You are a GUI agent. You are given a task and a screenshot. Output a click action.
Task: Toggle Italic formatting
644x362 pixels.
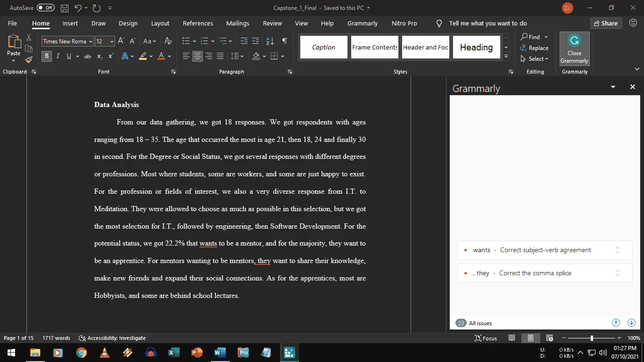(x=58, y=56)
